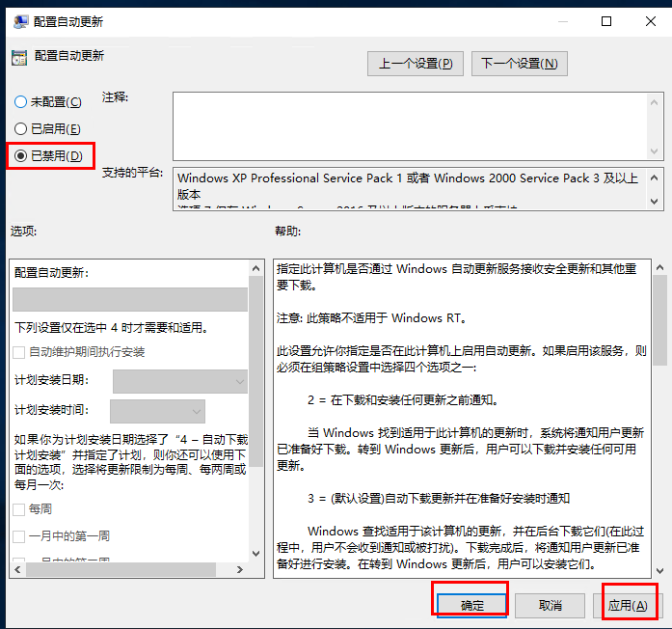Toggle 自动维护期间执行安装 checkbox
Image resolution: width=672 pixels, height=629 pixels.
click(20, 352)
